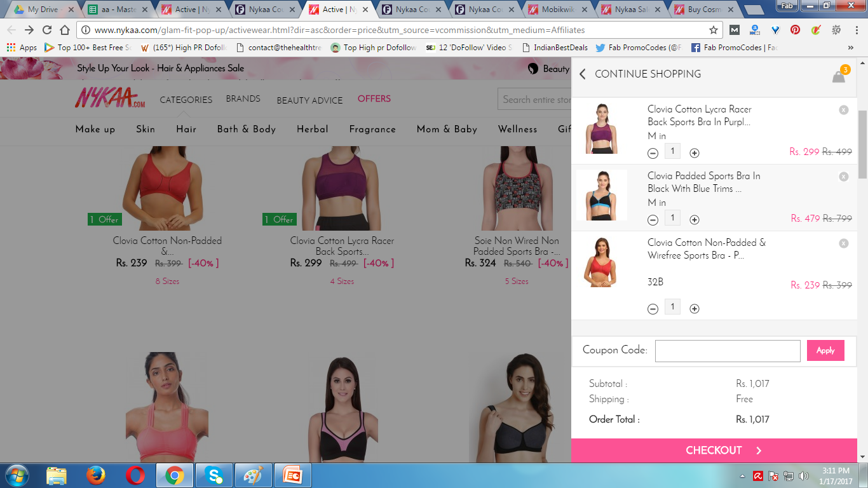Switch to the My Drive tab
868x488 pixels.
[x=43, y=10]
